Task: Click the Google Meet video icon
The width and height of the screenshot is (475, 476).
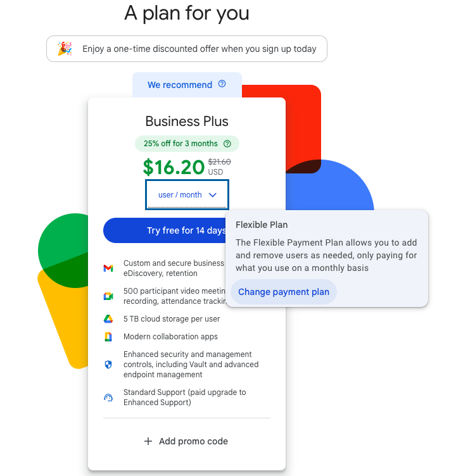Action: tap(108, 296)
